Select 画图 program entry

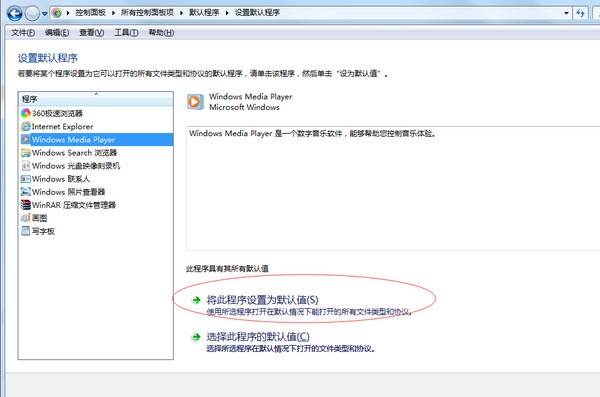coord(39,218)
